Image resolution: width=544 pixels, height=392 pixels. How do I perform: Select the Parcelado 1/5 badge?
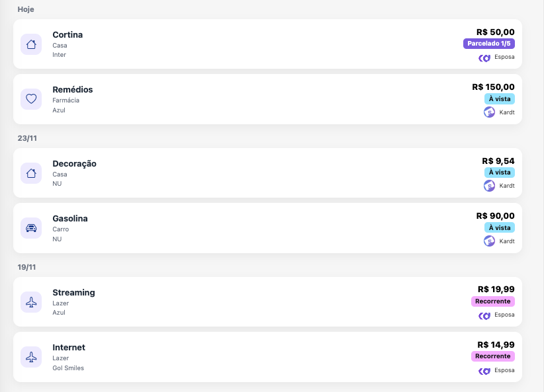point(489,44)
